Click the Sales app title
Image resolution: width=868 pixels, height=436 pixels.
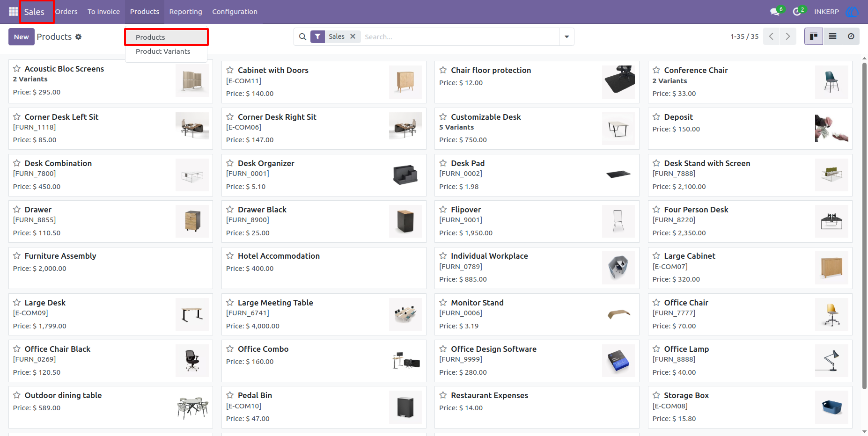click(34, 12)
